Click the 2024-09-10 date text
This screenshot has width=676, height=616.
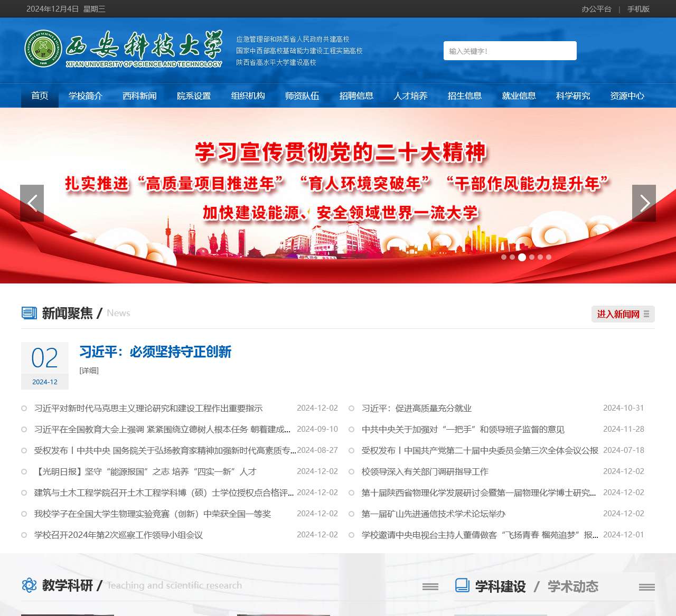point(317,429)
